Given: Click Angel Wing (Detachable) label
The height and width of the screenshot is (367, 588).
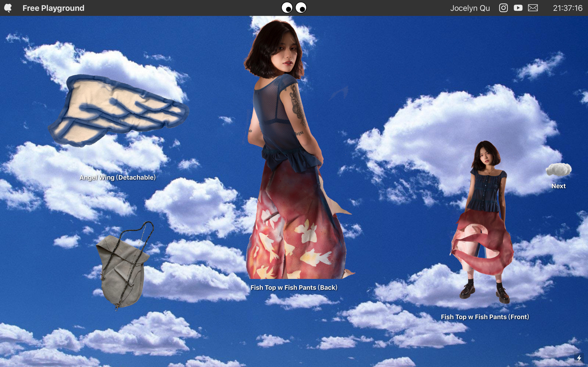Looking at the screenshot, I should pos(118,178).
